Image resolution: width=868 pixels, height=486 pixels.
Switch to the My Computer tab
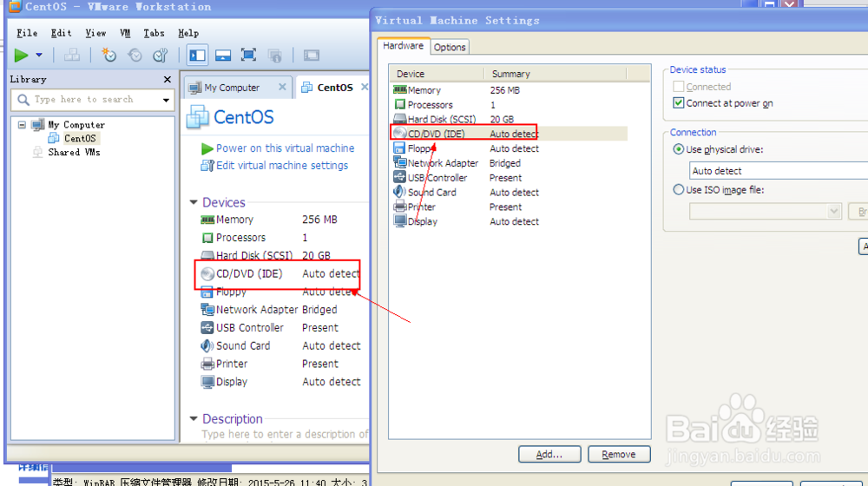[232, 88]
